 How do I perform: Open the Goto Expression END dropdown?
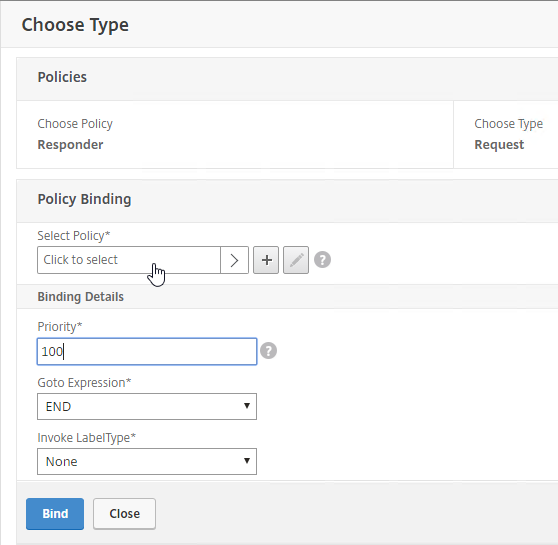point(147,407)
